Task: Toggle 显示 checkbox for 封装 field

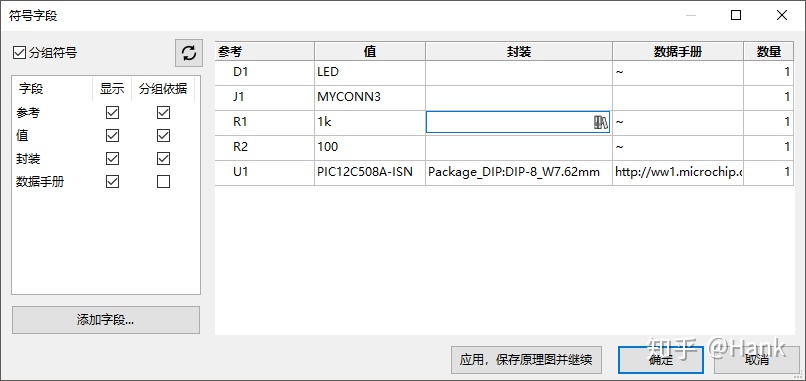Action: point(112,158)
